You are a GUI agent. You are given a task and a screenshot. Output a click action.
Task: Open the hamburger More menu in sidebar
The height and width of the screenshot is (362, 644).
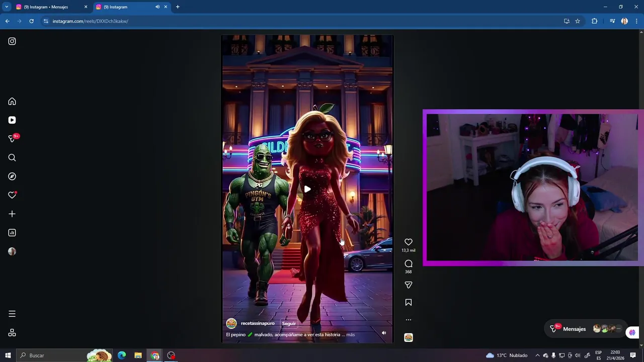pyautogui.click(x=12, y=314)
